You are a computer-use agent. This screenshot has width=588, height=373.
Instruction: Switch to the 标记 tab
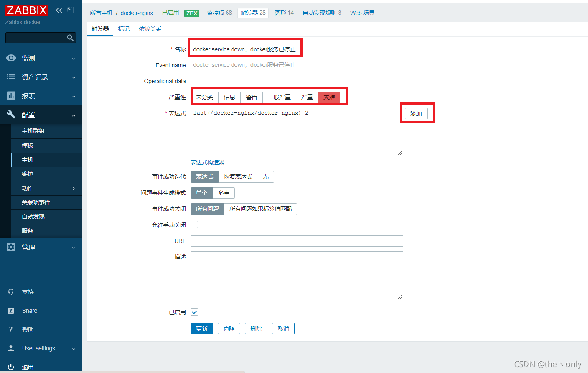point(124,29)
